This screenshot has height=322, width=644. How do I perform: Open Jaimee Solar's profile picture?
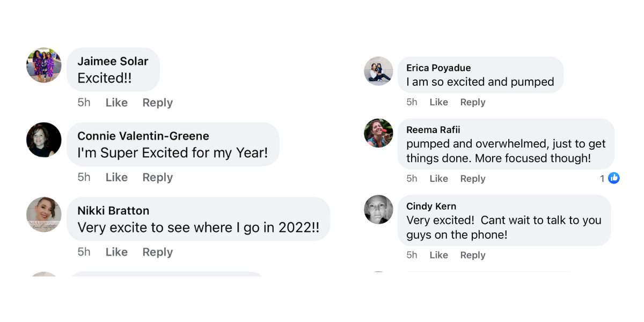coord(44,65)
